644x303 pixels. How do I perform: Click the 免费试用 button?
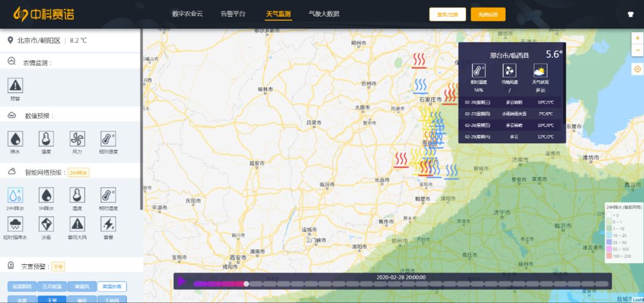488,14
